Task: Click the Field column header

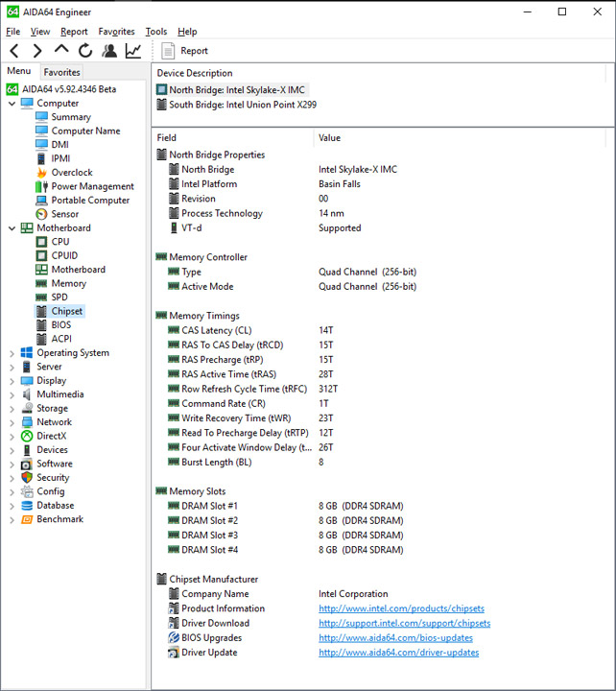Action: [x=232, y=138]
